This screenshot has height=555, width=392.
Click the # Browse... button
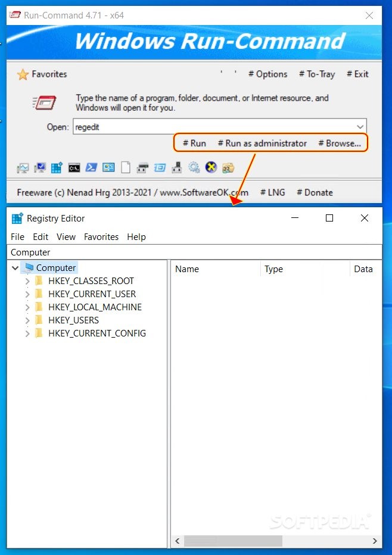[x=339, y=143]
